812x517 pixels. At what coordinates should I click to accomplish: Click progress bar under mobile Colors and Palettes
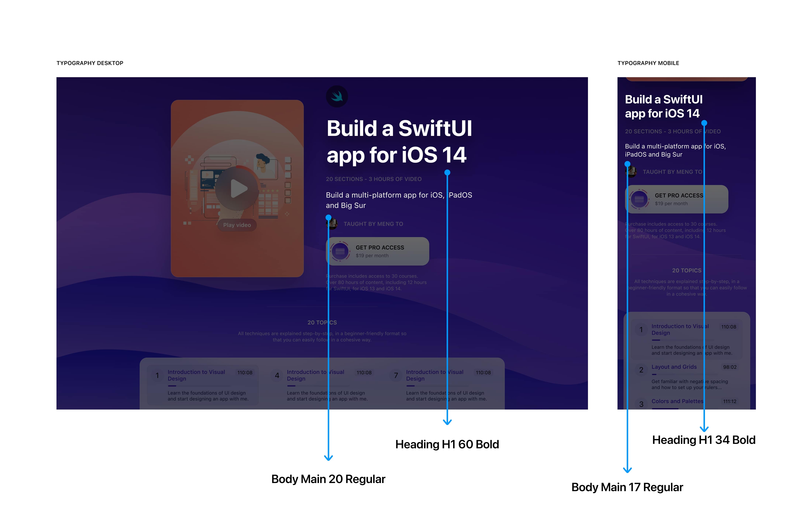click(665, 409)
